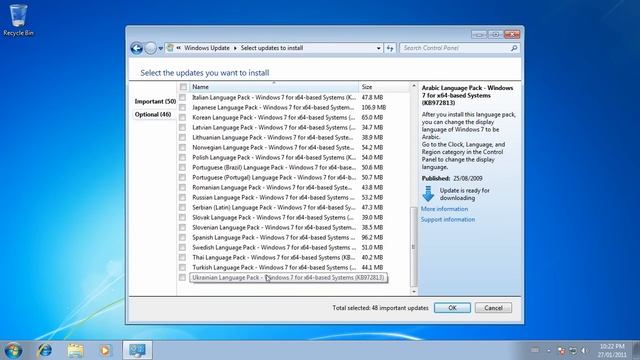Focus the Search Control Panel field

[459, 48]
